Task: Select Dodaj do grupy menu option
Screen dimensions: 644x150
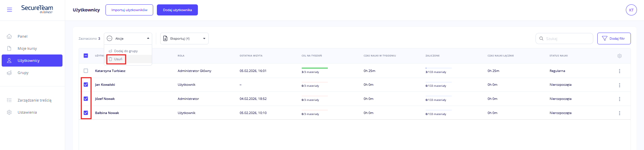Action: click(126, 51)
